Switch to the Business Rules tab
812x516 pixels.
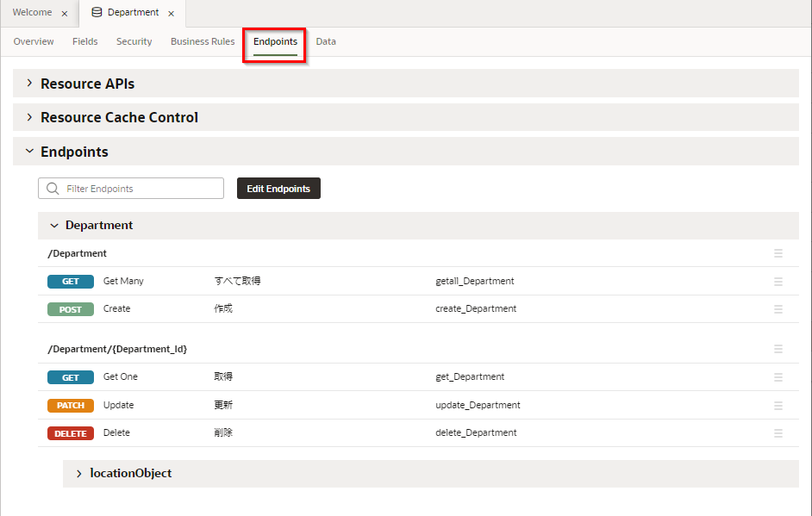point(203,41)
